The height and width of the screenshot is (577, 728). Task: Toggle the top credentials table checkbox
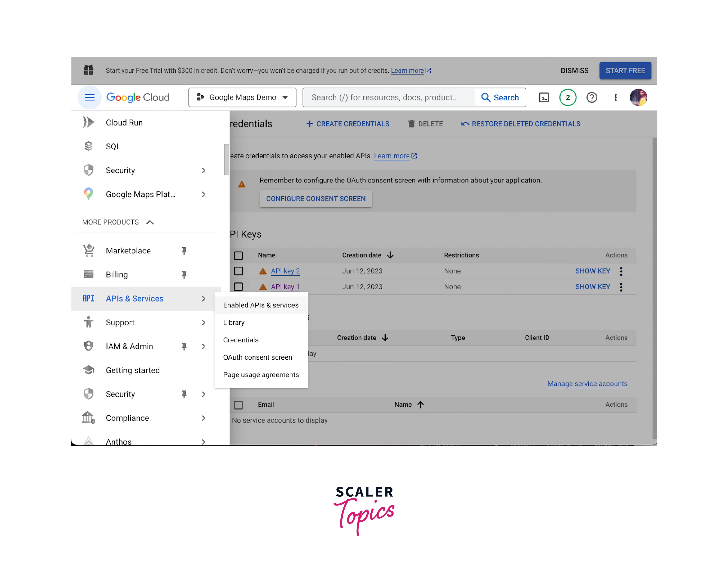(240, 255)
